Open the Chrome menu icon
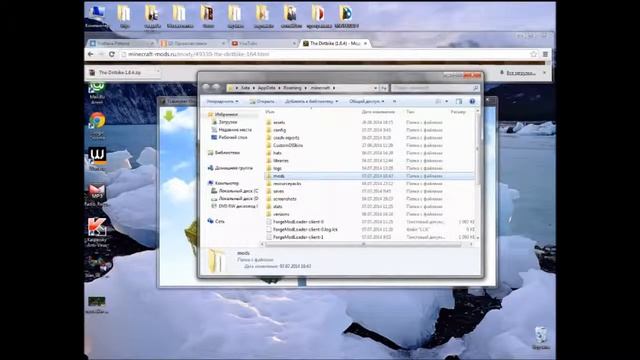Screen dimensions: 640x360 (545, 54)
